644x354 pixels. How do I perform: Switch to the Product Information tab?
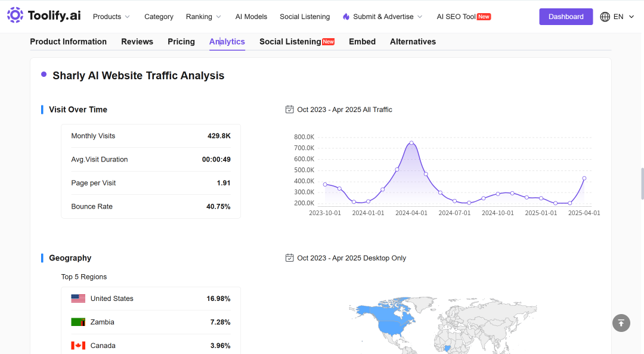[x=68, y=42]
